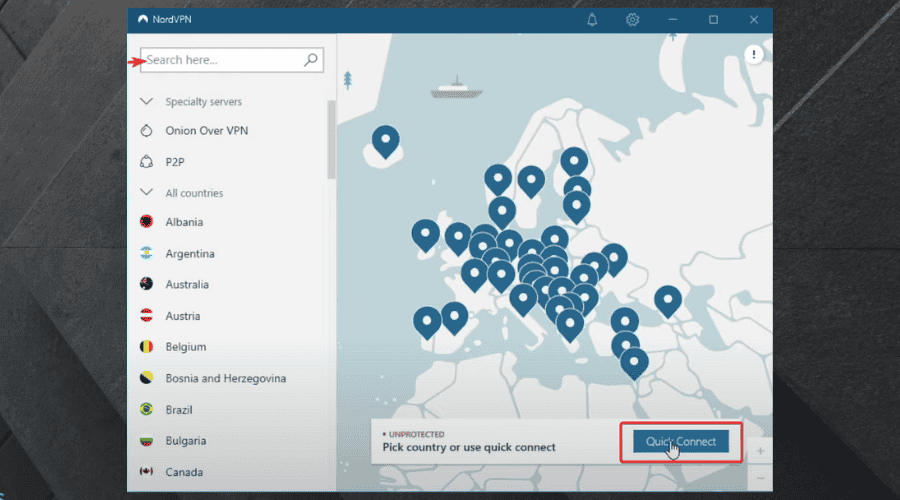Focus the Search here input field

coord(231,60)
